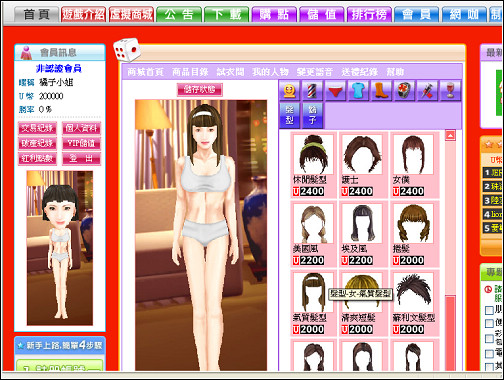Pick the 美國風 braided hairstyle

click(313, 223)
